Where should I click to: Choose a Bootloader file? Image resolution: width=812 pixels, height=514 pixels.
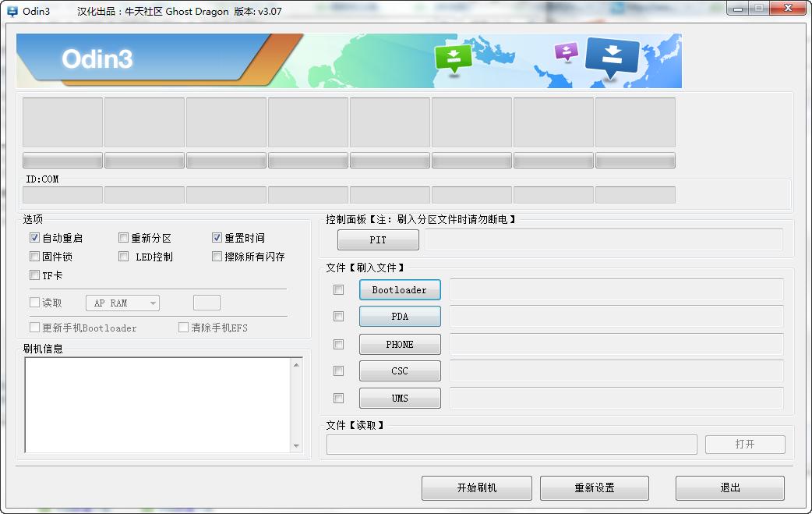(x=400, y=289)
